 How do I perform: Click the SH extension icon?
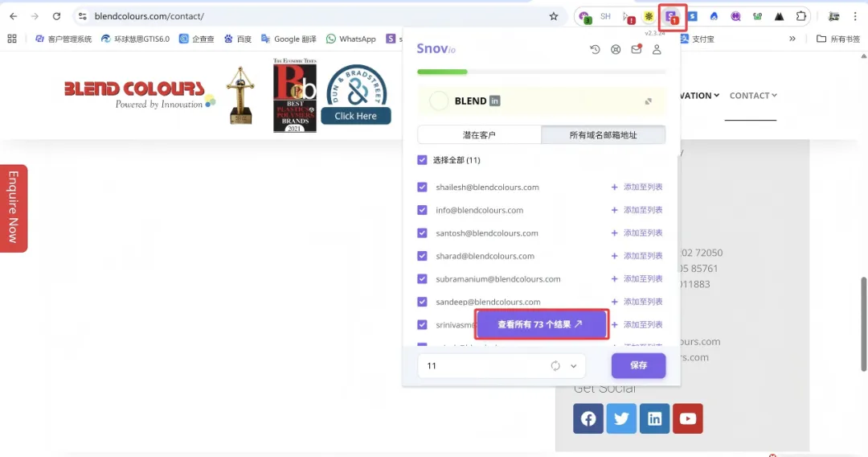(x=605, y=16)
